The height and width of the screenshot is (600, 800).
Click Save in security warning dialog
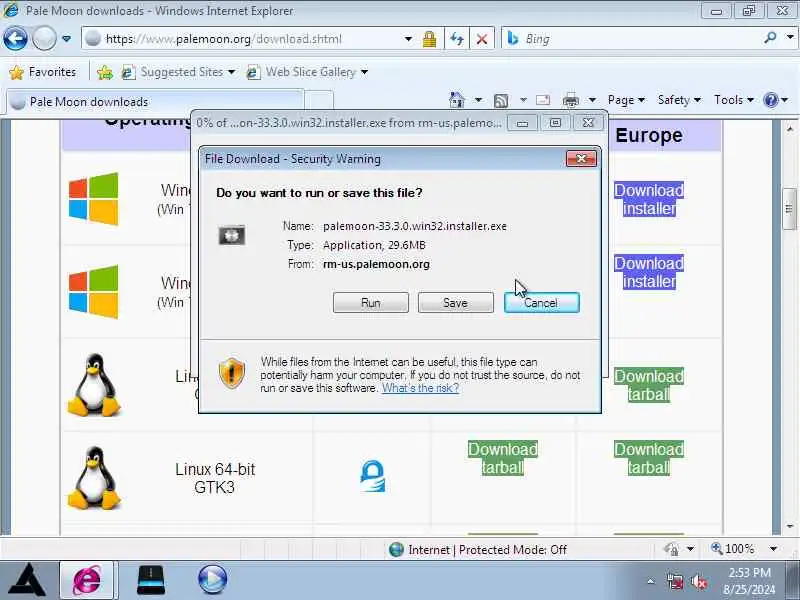coord(456,303)
